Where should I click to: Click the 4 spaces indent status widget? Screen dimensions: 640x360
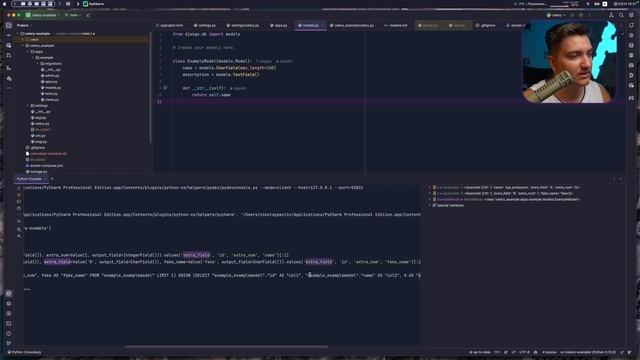(x=549, y=352)
